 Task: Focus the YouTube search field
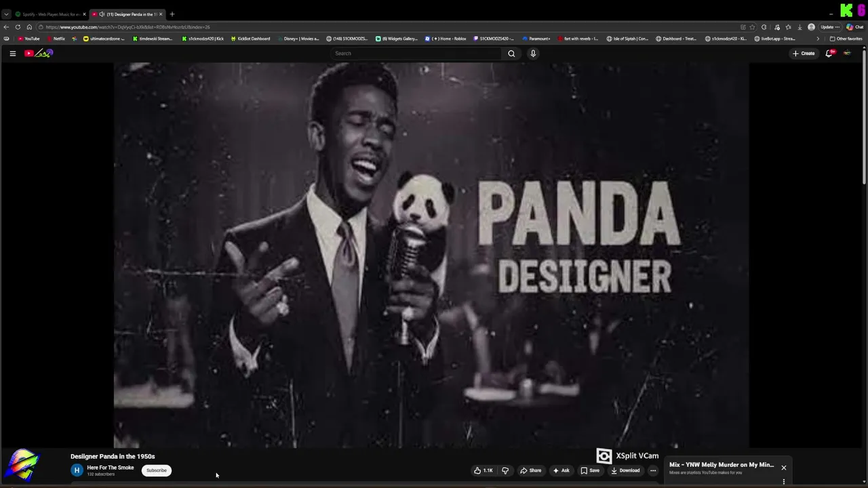pyautogui.click(x=416, y=54)
